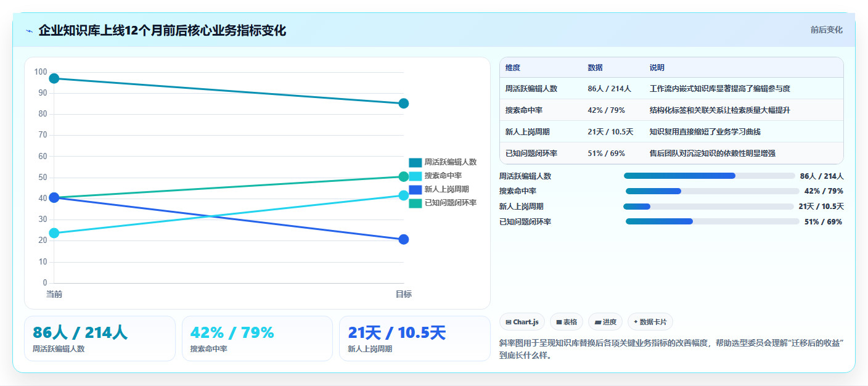Click the 目标 x-axis label
Screen dimensions: 868x386
pos(404,294)
